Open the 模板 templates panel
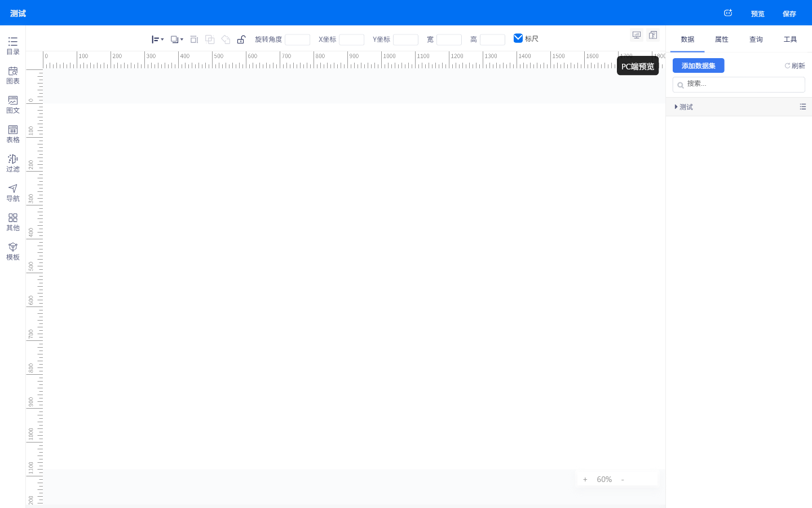 (x=12, y=251)
